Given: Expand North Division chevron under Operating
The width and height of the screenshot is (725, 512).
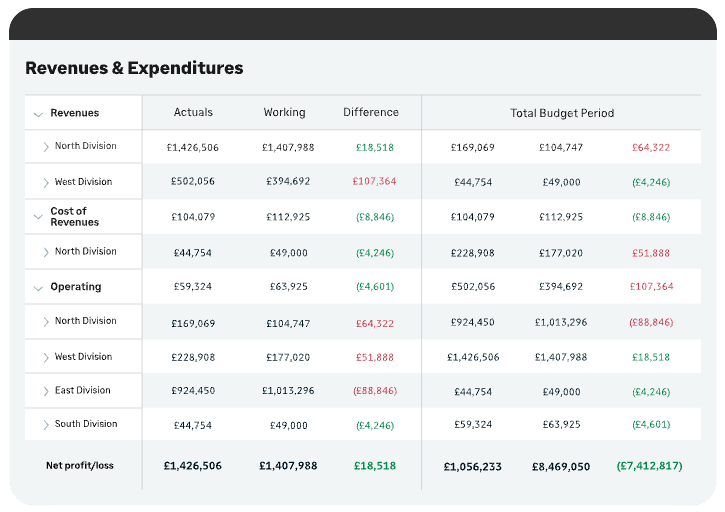Looking at the screenshot, I should point(46,322).
